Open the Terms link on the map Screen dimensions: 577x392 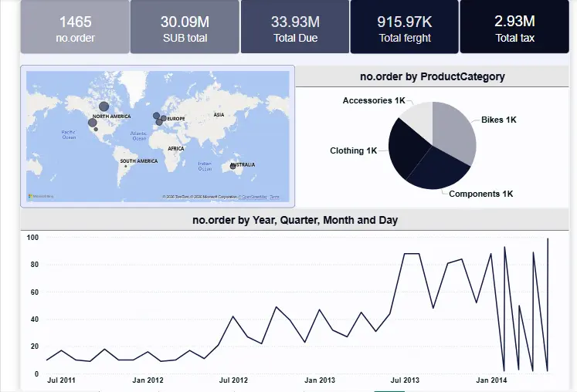tap(274, 197)
